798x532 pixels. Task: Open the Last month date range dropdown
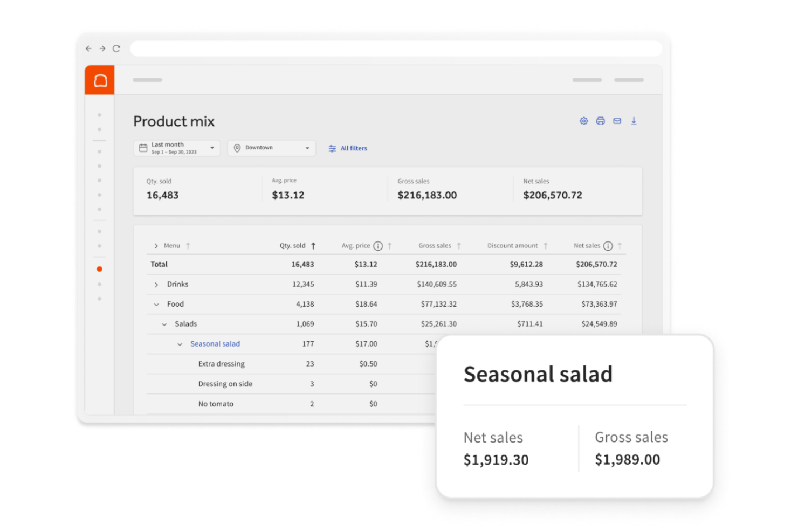212,147
